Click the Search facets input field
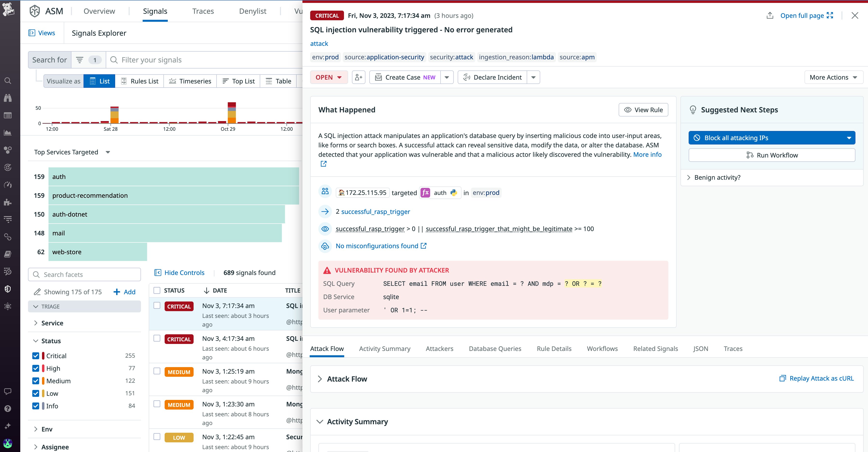 [x=84, y=274]
